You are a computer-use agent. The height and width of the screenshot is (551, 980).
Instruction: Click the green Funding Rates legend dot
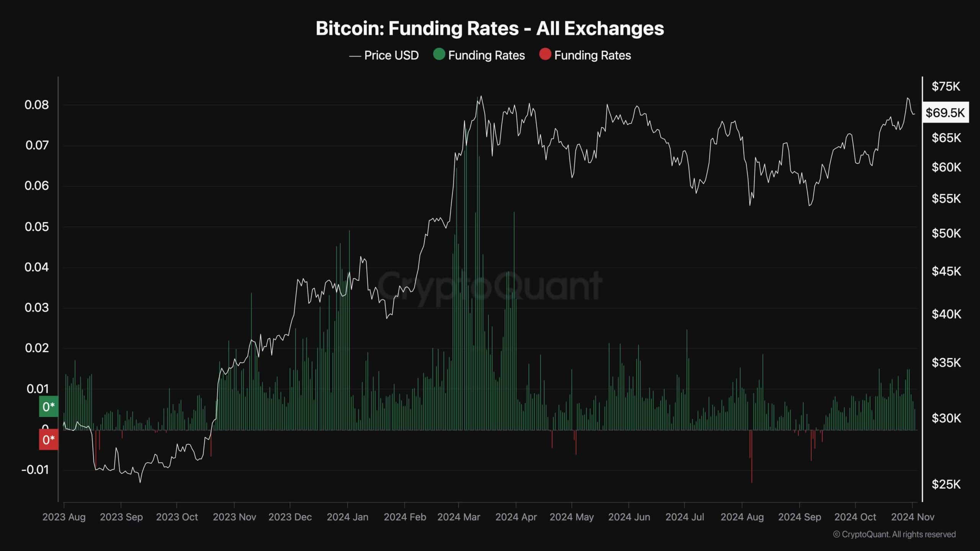point(439,54)
